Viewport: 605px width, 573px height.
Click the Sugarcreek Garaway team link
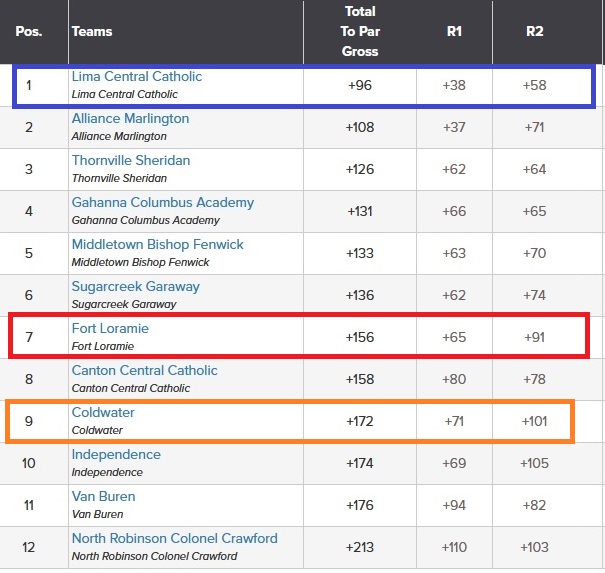[x=136, y=287]
